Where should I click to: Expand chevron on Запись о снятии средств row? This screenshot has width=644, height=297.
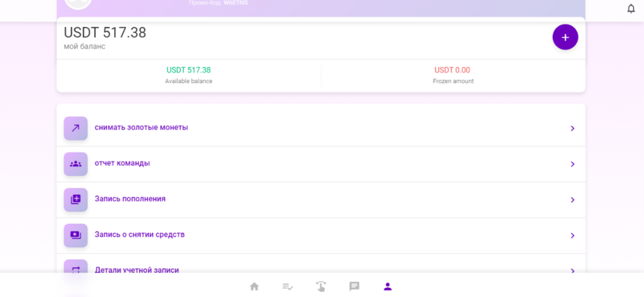point(573,235)
